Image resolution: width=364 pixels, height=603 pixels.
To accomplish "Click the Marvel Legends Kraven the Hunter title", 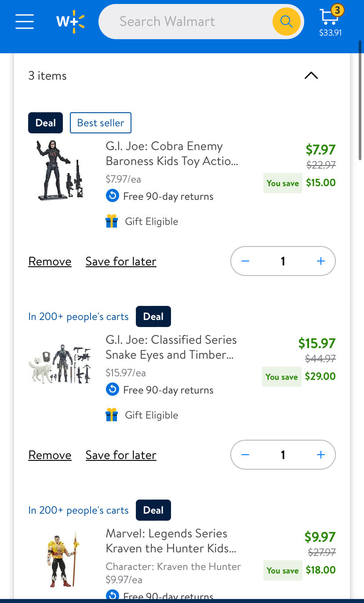I will (x=171, y=541).
